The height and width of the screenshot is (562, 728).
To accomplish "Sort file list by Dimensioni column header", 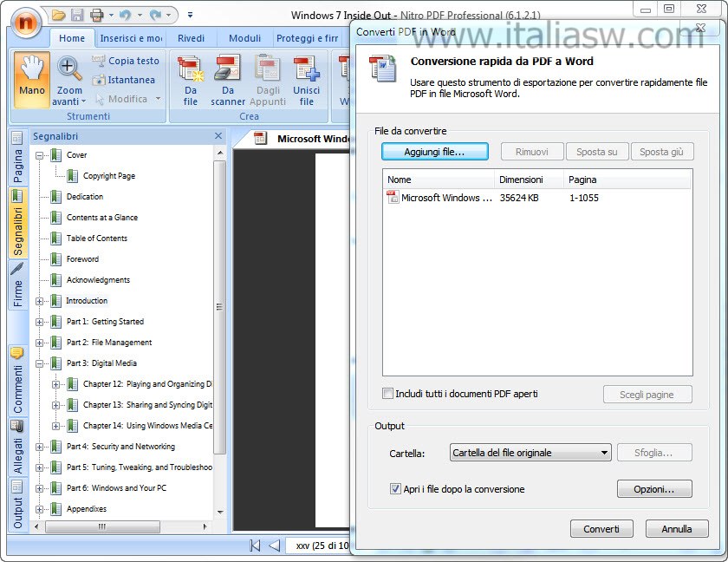I will coord(529,180).
